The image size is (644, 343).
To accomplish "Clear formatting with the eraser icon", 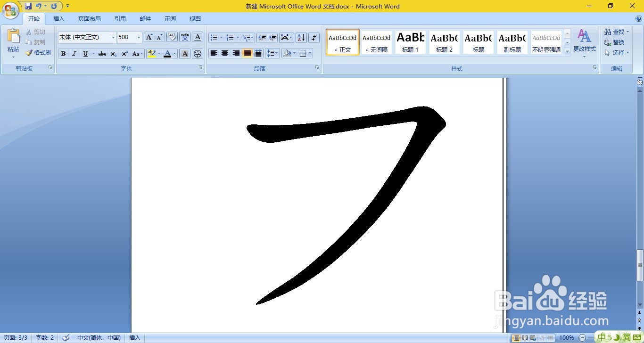I will (172, 37).
